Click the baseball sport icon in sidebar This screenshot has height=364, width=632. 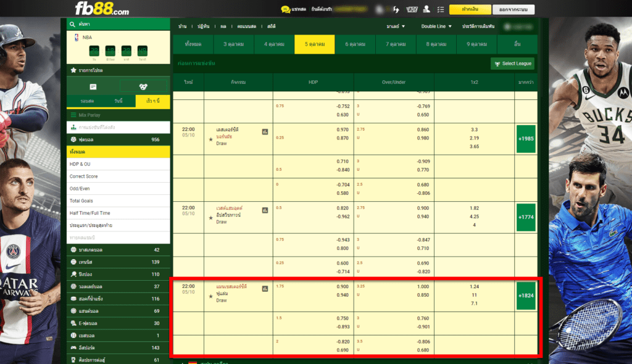pos(73,336)
